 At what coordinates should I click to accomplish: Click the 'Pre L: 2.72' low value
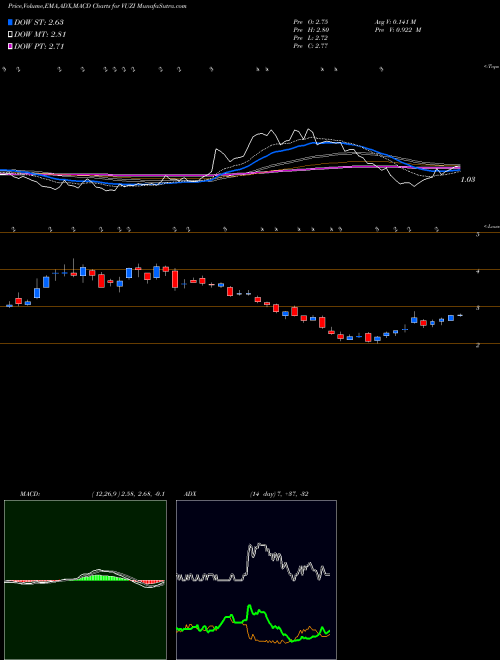[311, 38]
